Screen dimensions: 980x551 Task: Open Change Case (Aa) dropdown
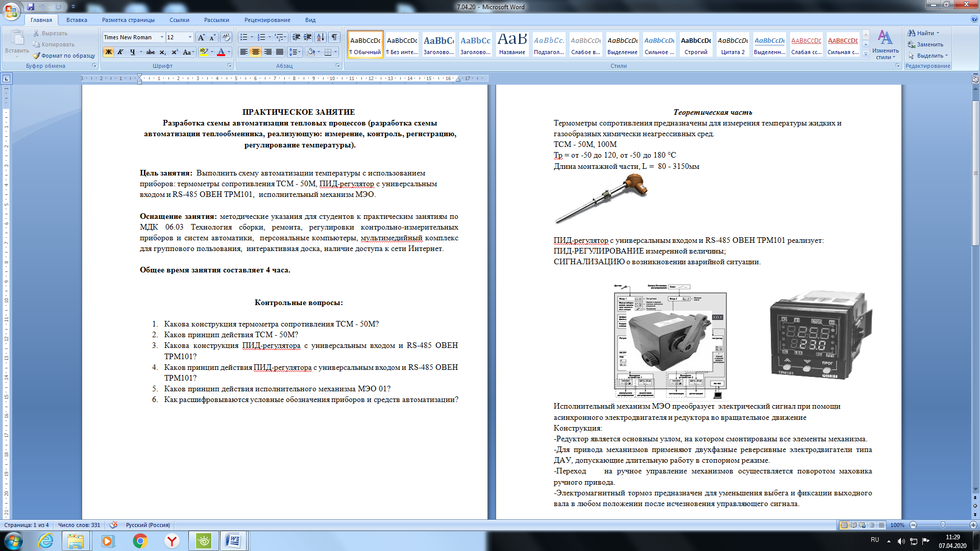click(189, 52)
